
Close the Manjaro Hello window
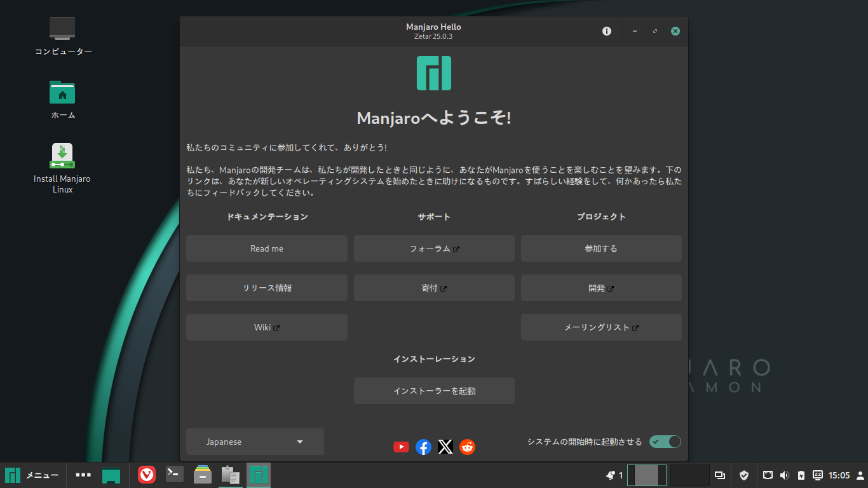point(675,31)
